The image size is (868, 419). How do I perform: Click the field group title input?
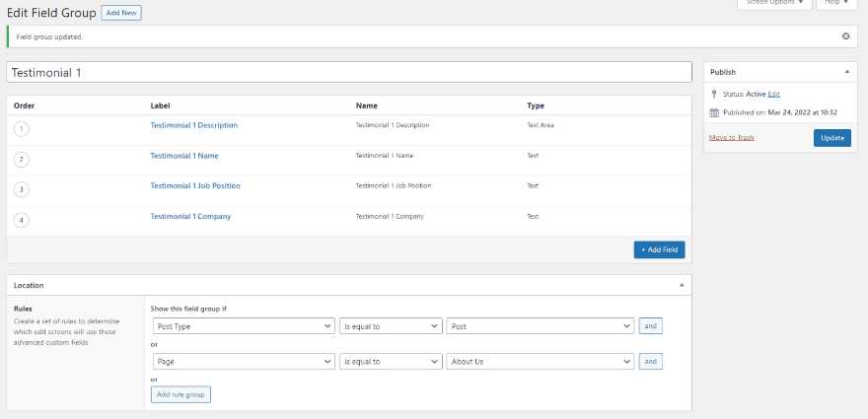pyautogui.click(x=349, y=73)
